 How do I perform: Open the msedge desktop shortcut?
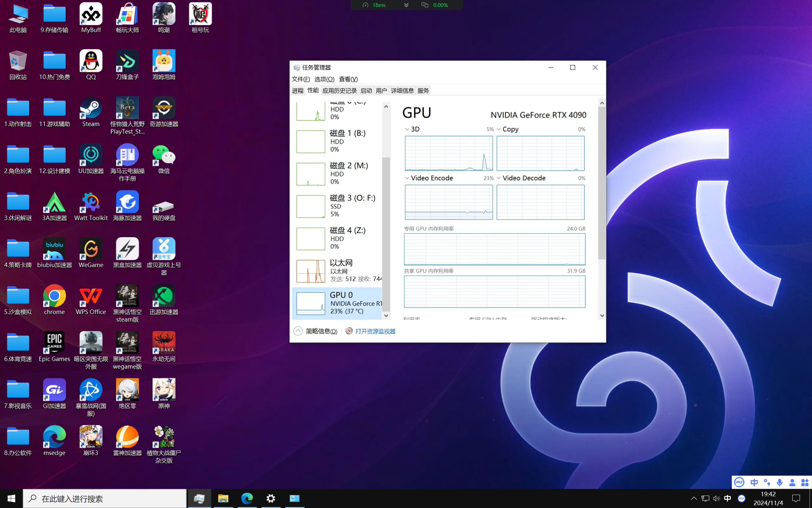54,441
